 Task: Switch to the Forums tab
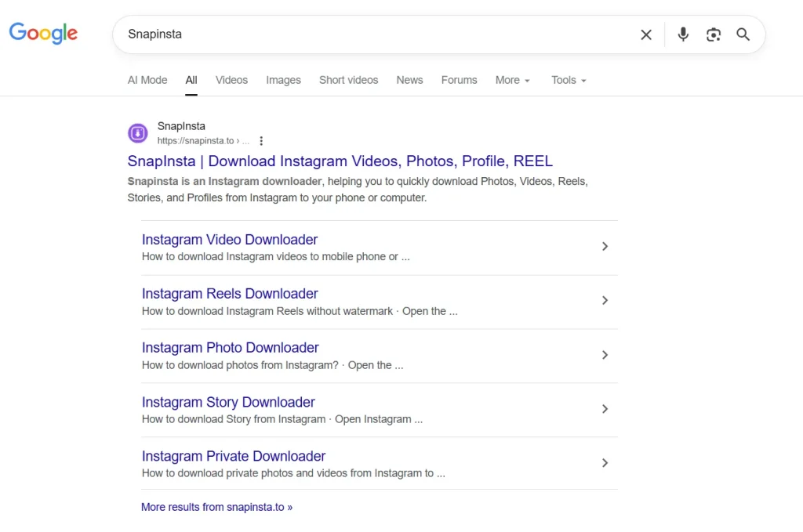459,81
